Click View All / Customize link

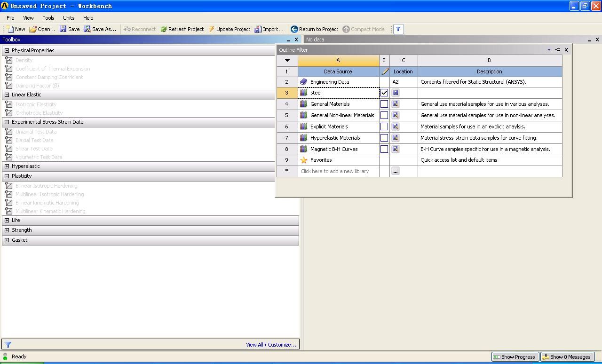(271, 345)
